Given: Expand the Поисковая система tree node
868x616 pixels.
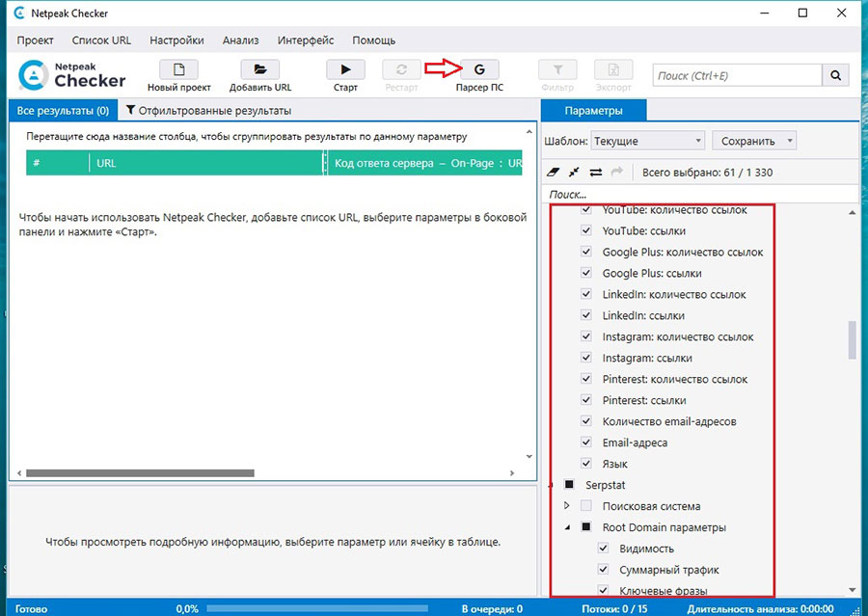Looking at the screenshot, I should [x=566, y=505].
